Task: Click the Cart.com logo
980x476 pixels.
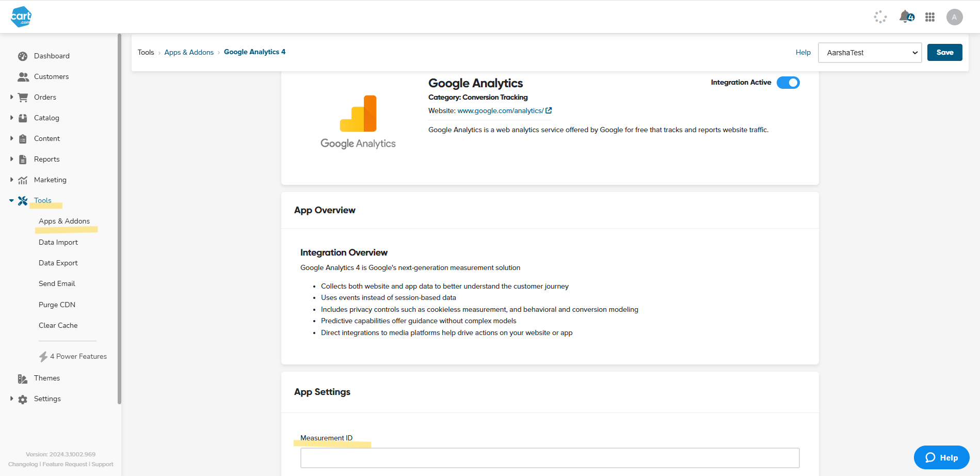Action: [x=21, y=17]
